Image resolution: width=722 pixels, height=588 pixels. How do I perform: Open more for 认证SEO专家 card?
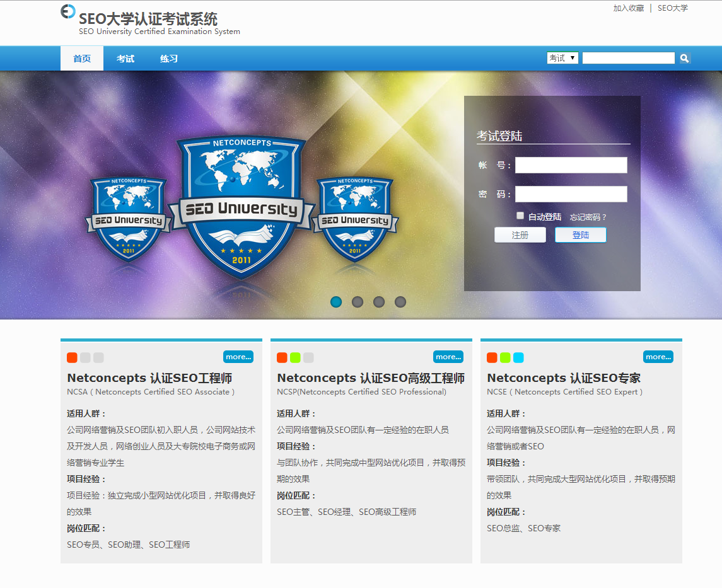click(658, 357)
